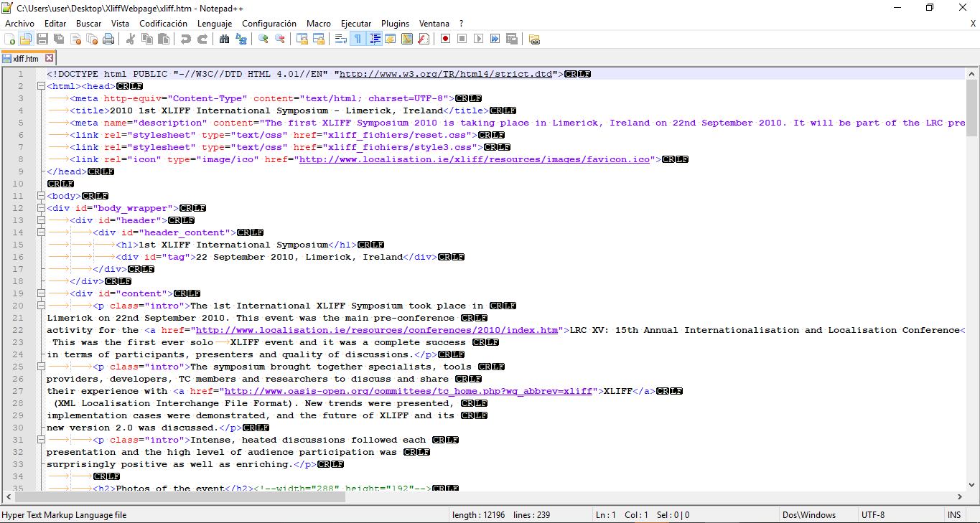
Task: Click the Zoom Out toolbar icon
Action: (280, 38)
